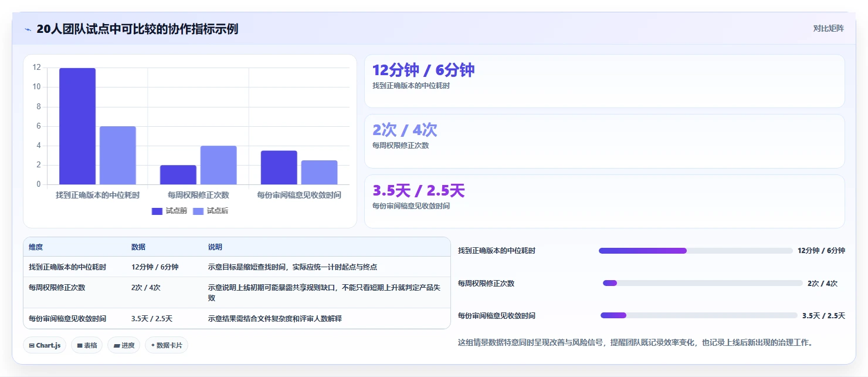
Task: Click the 12分钟 / 6分钟 data card heading
Action: 423,70
